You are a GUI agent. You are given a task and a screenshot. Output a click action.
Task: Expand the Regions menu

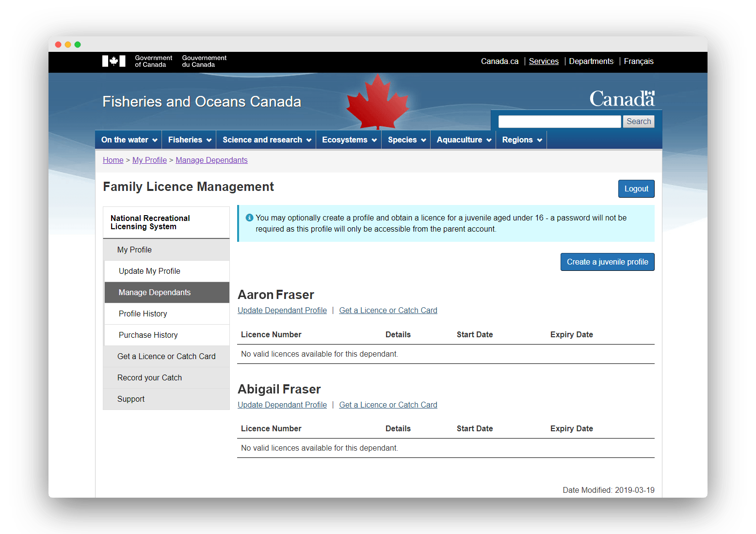coord(522,140)
